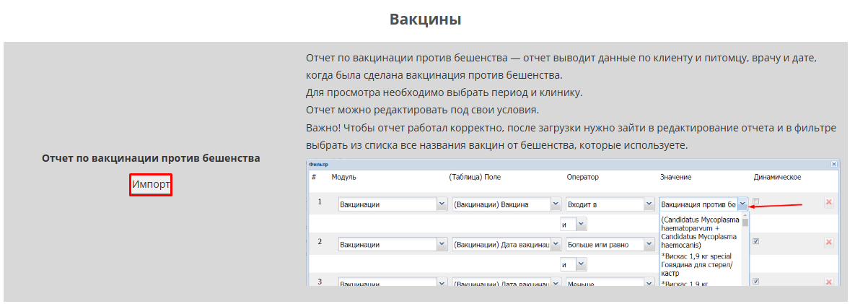Click the Значение column header
This screenshot has height=304, width=868.
677,177
